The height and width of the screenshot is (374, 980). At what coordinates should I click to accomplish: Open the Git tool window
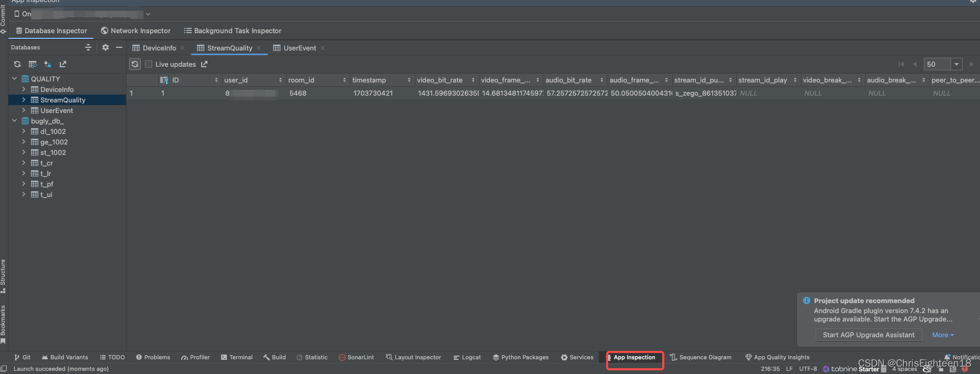(23, 357)
